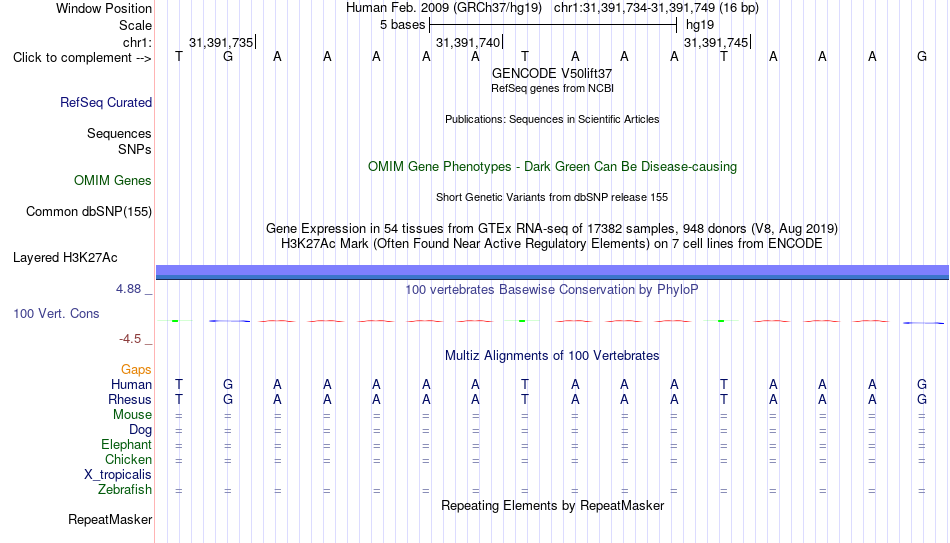Image resolution: width=950 pixels, height=543 pixels.
Task: Click the 31,391,745 position marker
Action: point(717,42)
